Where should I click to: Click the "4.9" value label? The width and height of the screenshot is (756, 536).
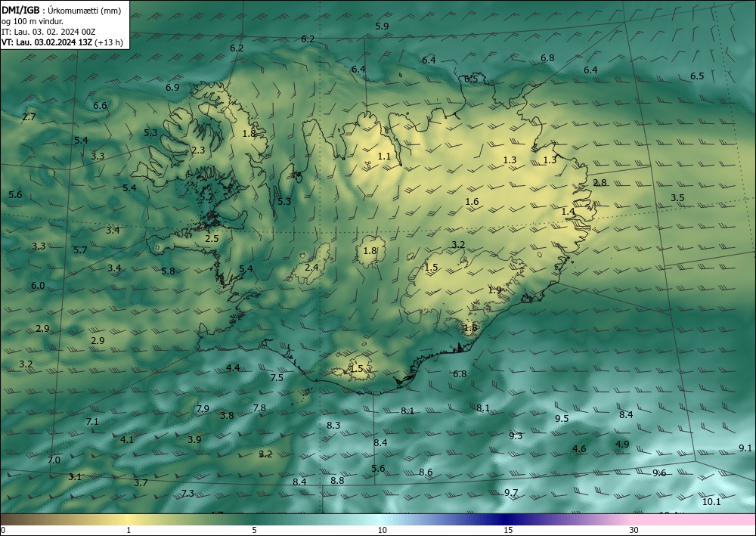(x=622, y=444)
